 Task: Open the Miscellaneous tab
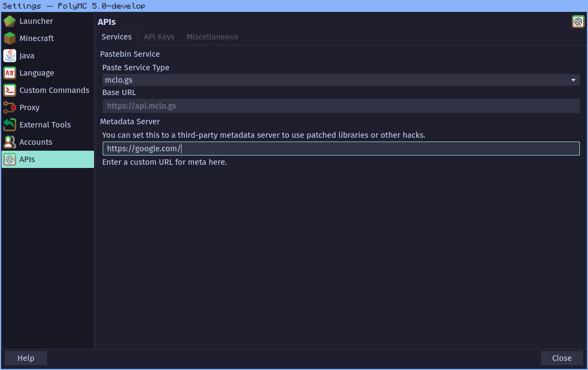click(212, 37)
